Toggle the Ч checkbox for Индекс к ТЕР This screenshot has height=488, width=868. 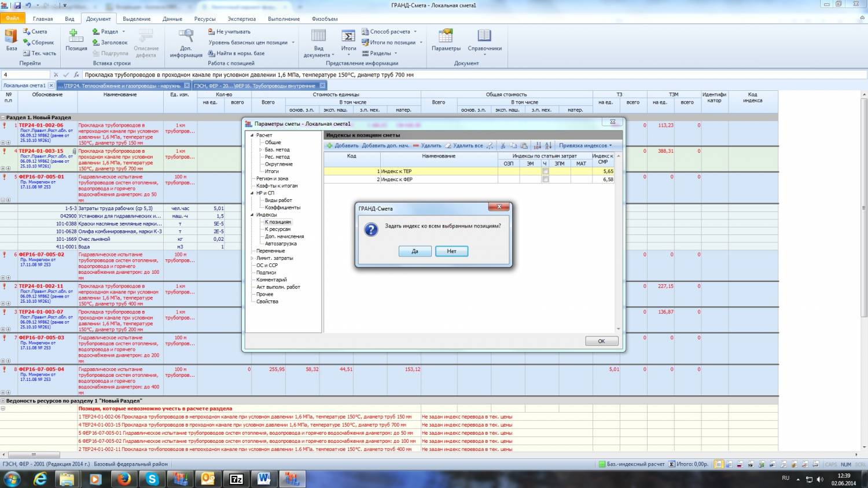pyautogui.click(x=545, y=171)
